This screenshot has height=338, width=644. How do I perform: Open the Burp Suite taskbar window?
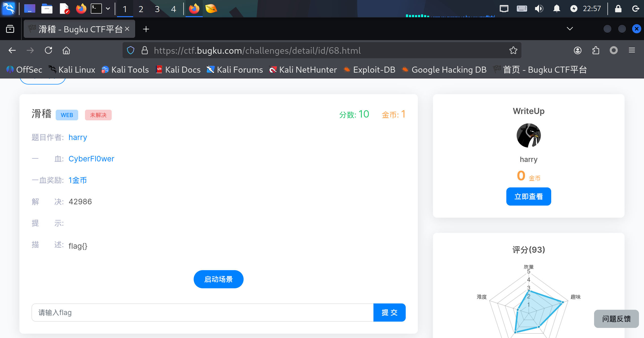coord(211,9)
